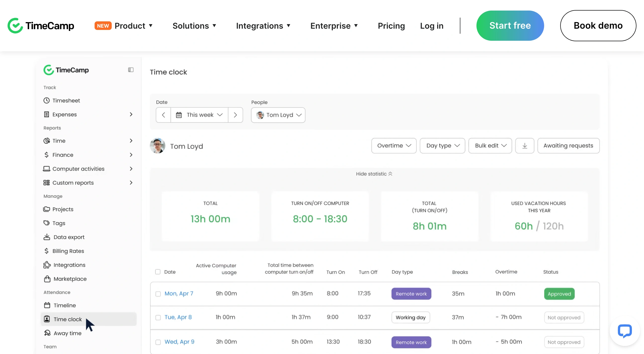
Task: Click the Start free button
Action: (510, 26)
